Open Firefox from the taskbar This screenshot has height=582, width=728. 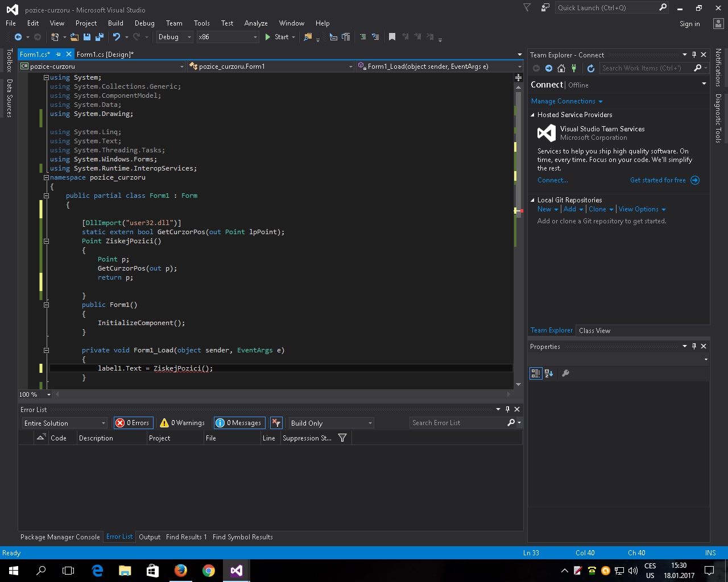(181, 571)
